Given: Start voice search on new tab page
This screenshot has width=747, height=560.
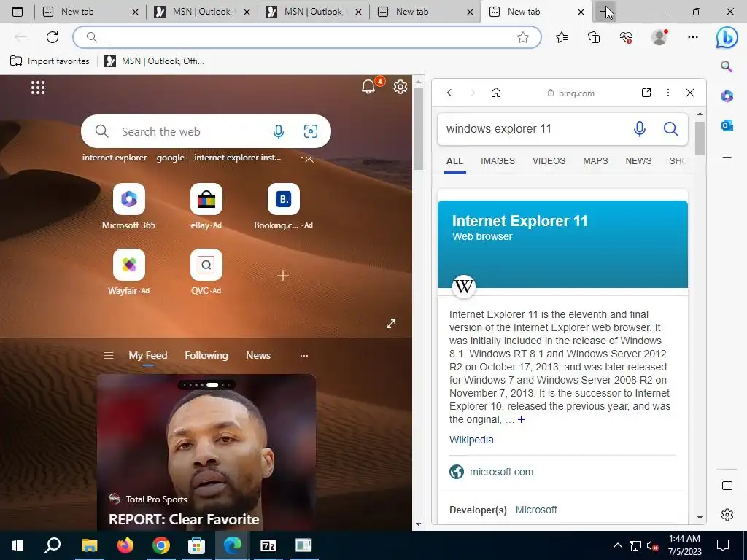Looking at the screenshot, I should click(279, 131).
